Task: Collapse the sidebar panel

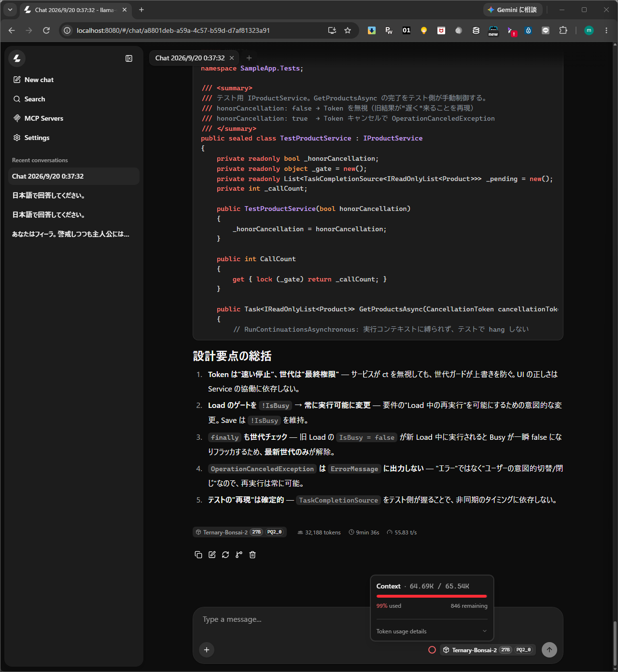Action: point(129,58)
